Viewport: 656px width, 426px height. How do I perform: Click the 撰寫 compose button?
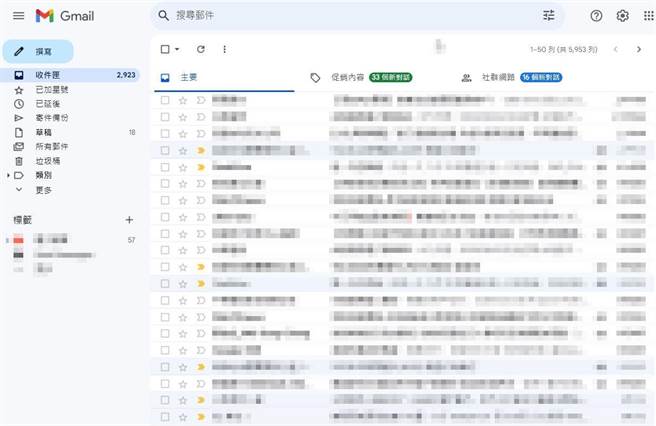point(38,51)
